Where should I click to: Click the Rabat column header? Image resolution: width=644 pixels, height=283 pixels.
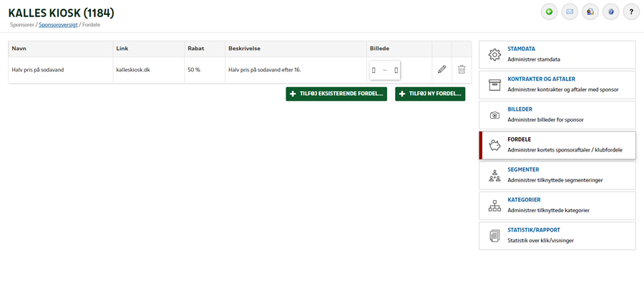pyautogui.click(x=196, y=49)
